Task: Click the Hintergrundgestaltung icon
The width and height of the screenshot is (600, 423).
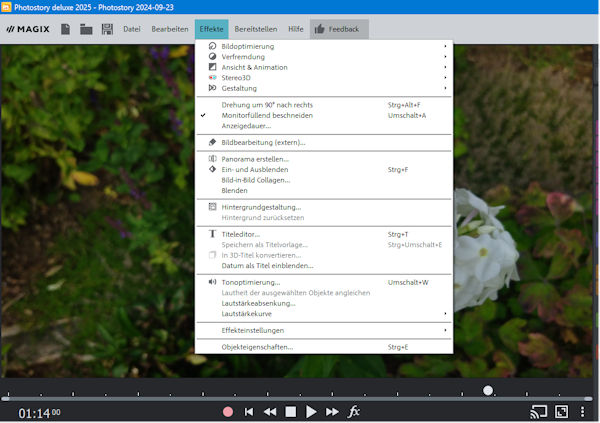Action: click(212, 207)
